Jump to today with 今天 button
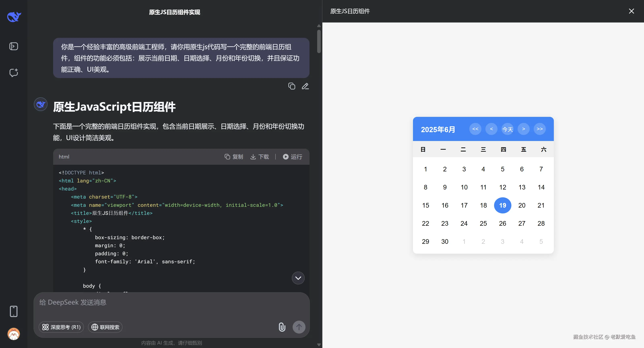Viewport: 644px width, 348px height. (x=508, y=129)
